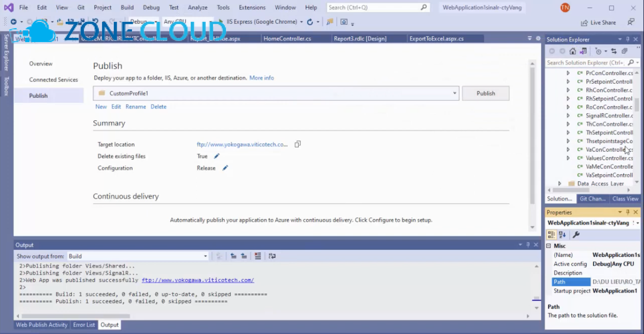The image size is (644, 334).
Task: Collapse the Misc property category
Action: tap(549, 246)
